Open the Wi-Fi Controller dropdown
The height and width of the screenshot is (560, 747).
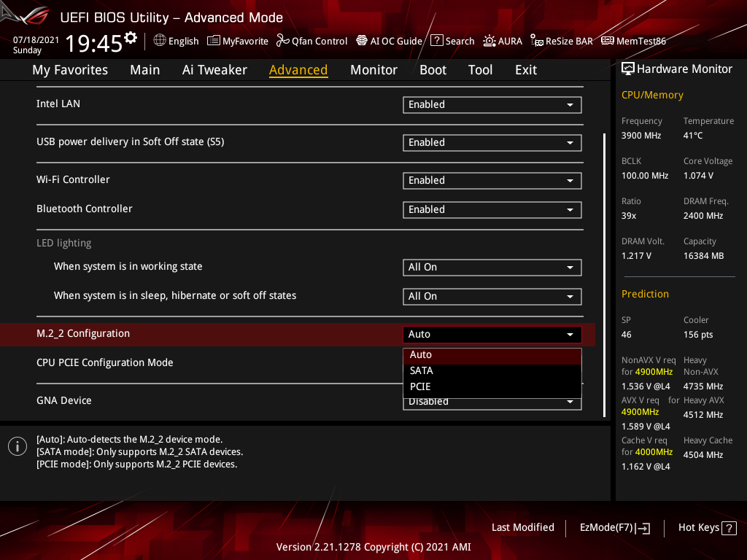pos(492,180)
